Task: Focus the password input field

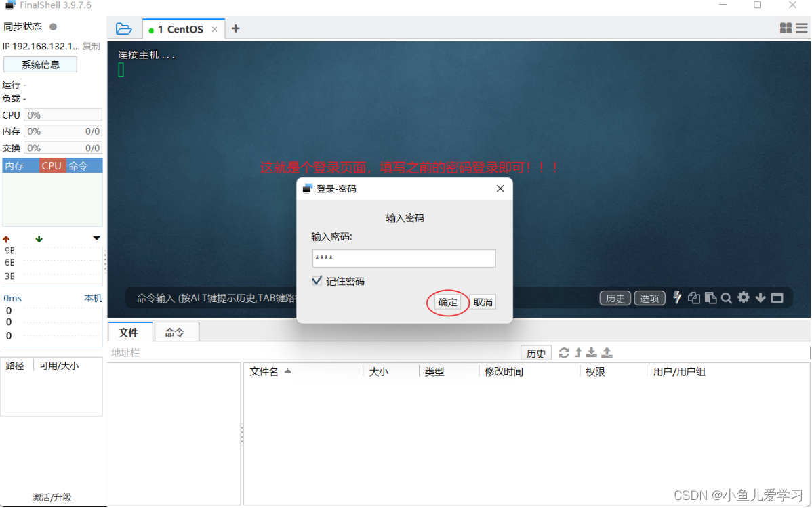Action: click(x=404, y=258)
